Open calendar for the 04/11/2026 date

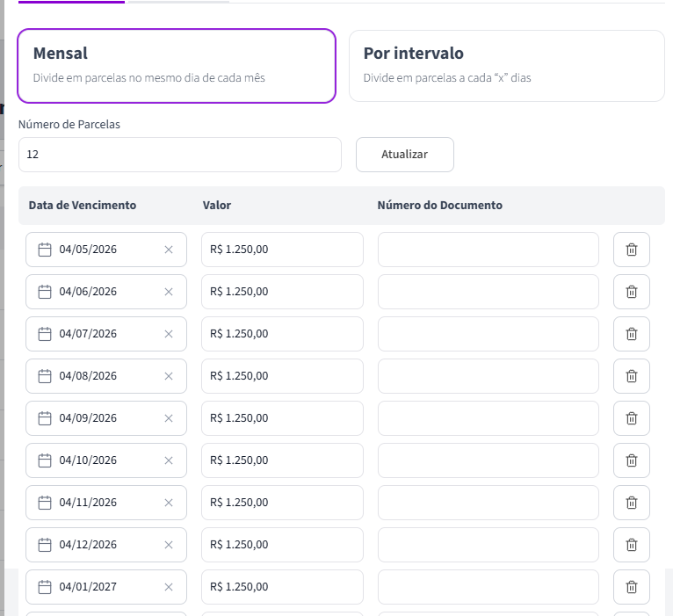[x=45, y=503]
